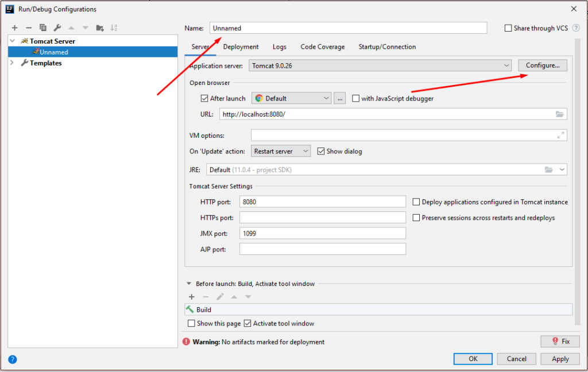Move the Before launch task down
588x372 pixels.
(x=248, y=297)
